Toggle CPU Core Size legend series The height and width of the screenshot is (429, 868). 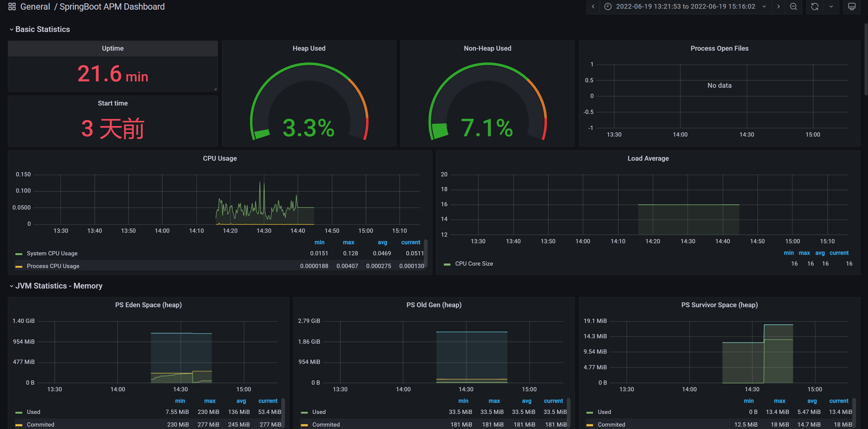point(474,264)
